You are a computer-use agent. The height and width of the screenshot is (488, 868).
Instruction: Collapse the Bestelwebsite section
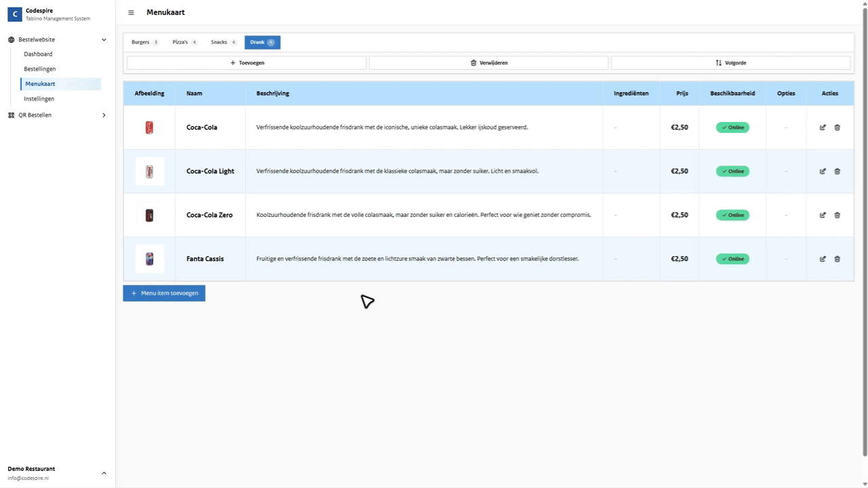103,39
